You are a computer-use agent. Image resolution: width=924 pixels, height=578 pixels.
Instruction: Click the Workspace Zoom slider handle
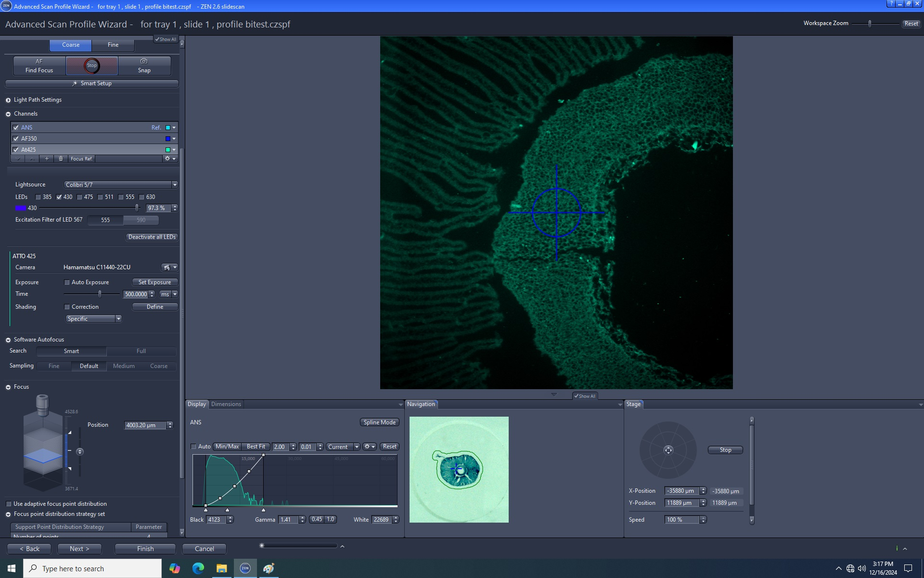click(870, 23)
